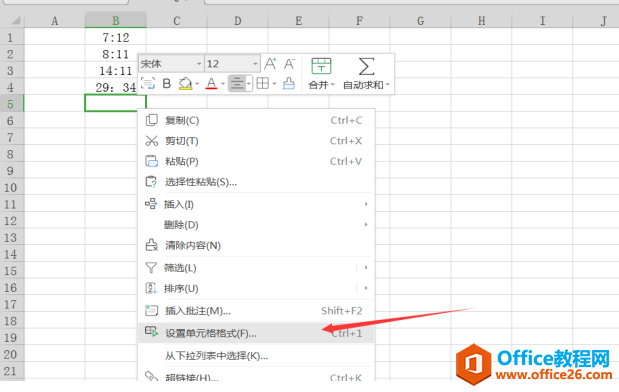Click the borders grid icon
Image resolution: width=619 pixels, height=392 pixels.
point(263,84)
